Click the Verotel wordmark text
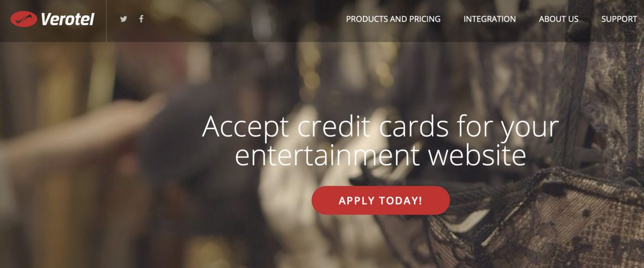The image size is (644, 268). point(67,19)
